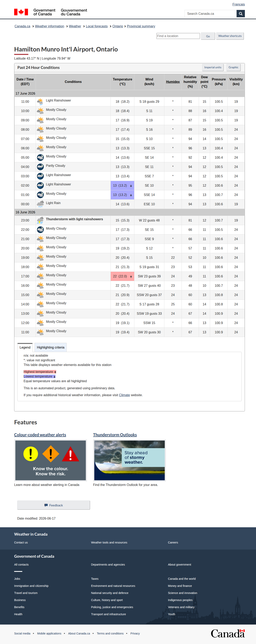Open Know the colour alert thumbnail
The width and height of the screenshot is (256, 644).
[51, 460]
